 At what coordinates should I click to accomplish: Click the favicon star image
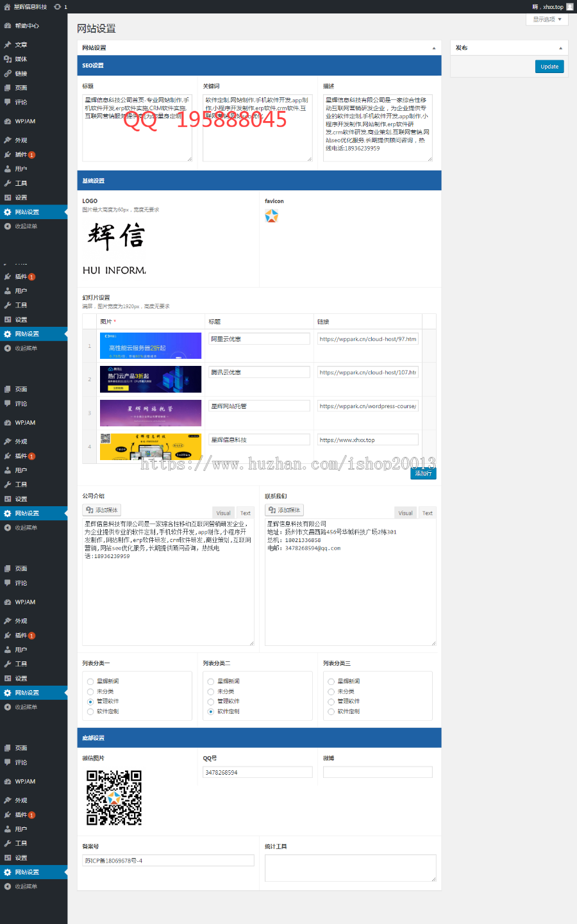pyautogui.click(x=272, y=216)
